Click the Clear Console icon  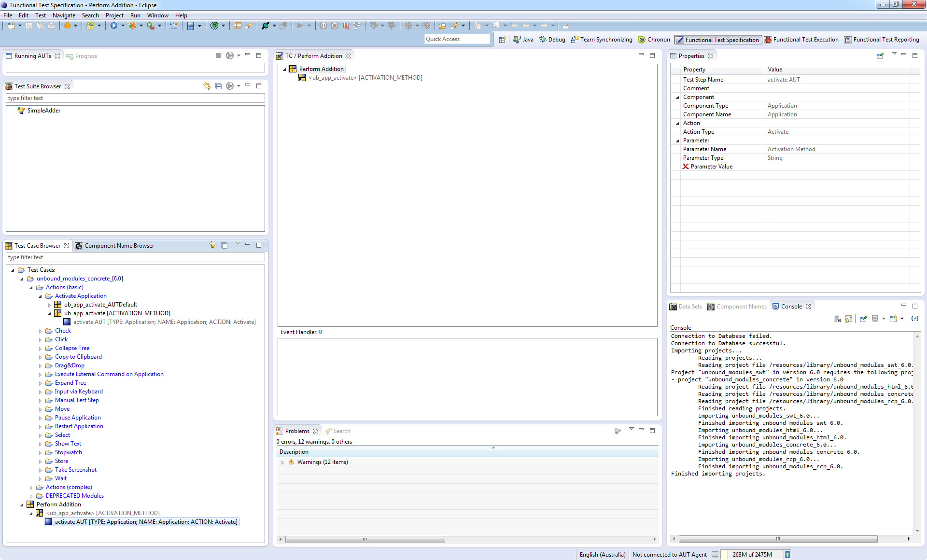(838, 319)
